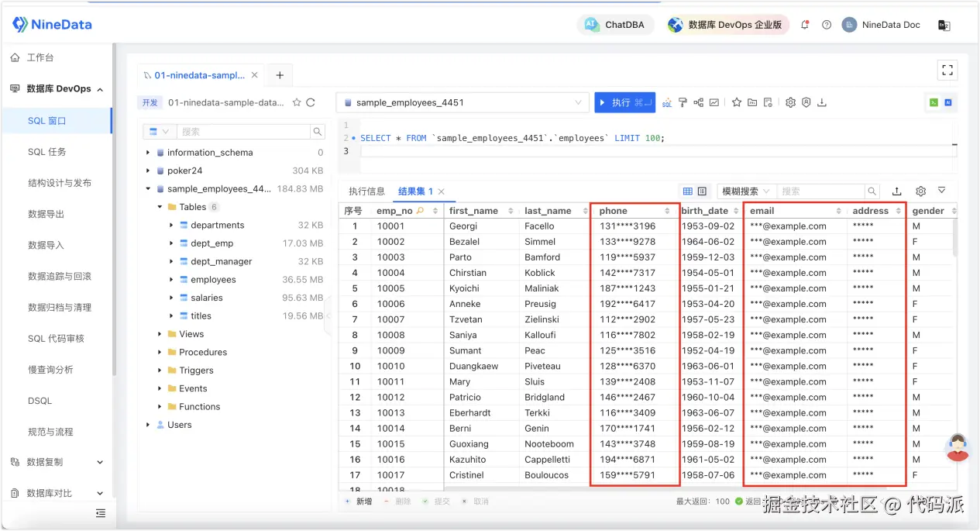Add a new SQL tab with plus
This screenshot has width=980, height=531.
coord(280,75)
